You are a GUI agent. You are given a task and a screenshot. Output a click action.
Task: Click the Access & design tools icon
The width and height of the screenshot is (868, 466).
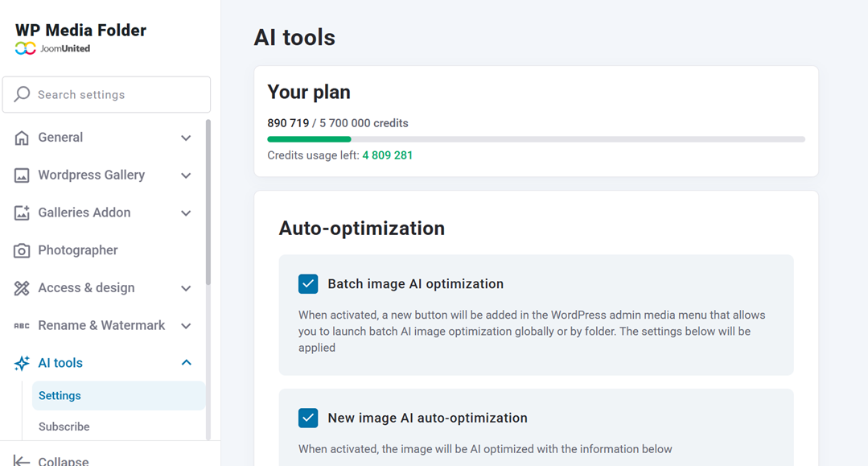coord(22,287)
